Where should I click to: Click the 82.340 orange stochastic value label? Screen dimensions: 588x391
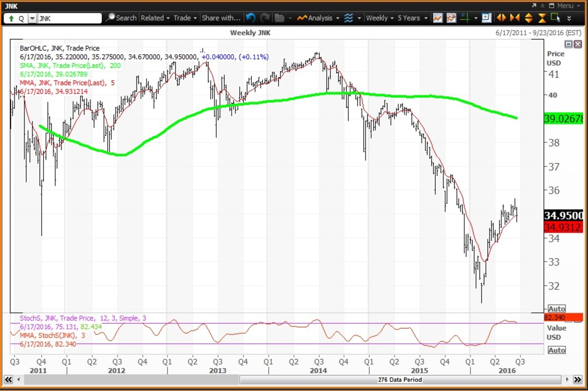point(563,317)
